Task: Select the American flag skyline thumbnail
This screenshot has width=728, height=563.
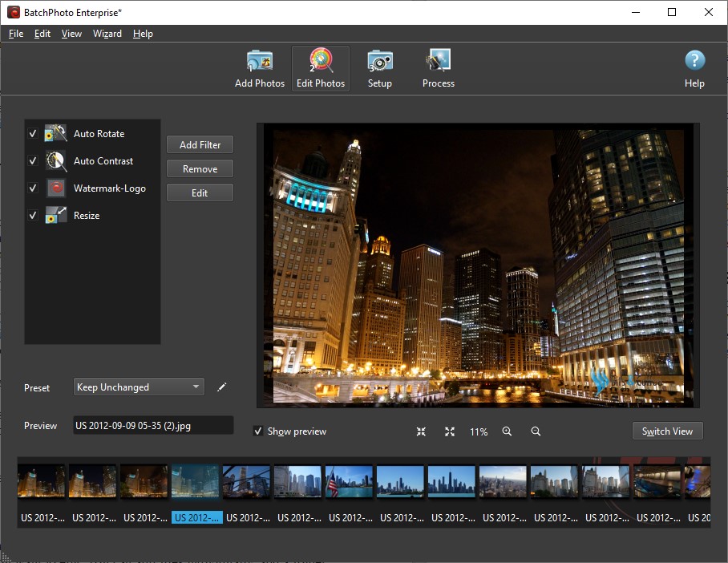Action: click(x=349, y=482)
